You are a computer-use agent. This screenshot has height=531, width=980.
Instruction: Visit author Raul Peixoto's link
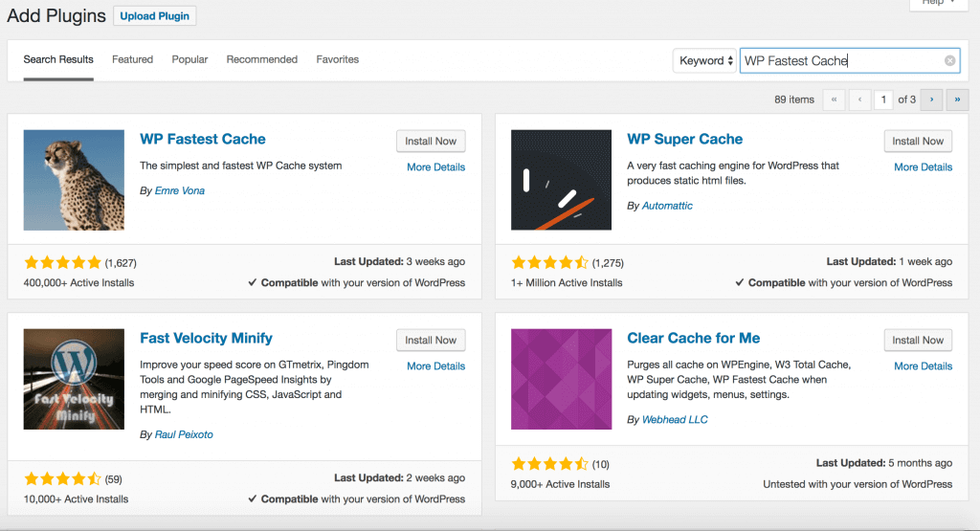[x=184, y=434]
